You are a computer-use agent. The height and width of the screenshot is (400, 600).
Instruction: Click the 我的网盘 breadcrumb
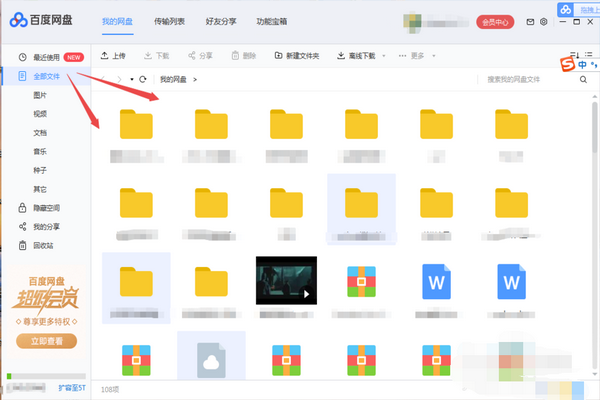(173, 79)
